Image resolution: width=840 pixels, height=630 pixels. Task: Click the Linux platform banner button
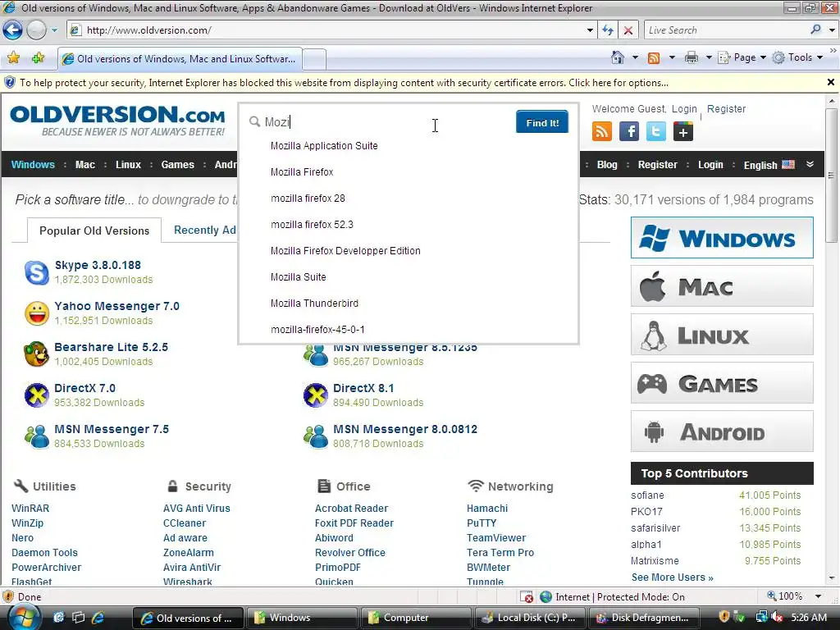point(722,335)
